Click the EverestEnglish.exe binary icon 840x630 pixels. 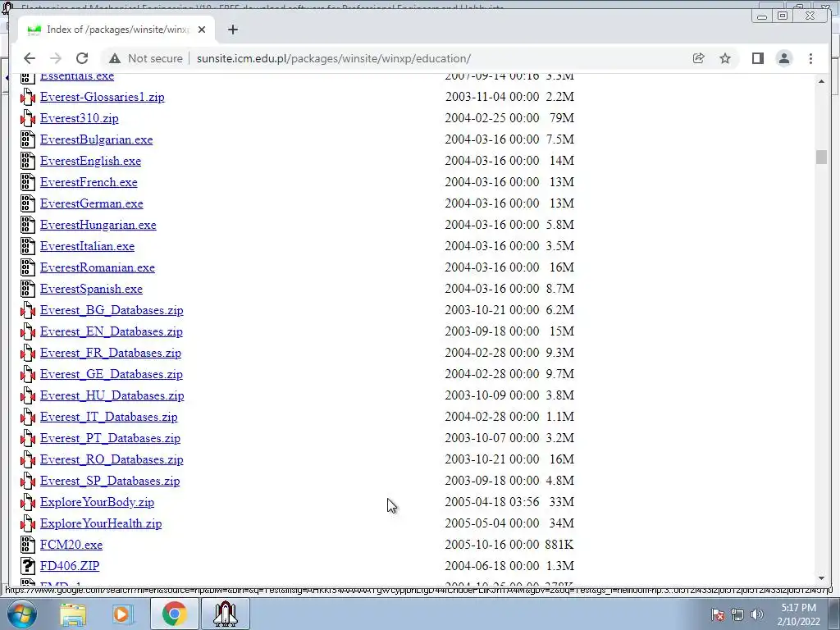(28, 161)
